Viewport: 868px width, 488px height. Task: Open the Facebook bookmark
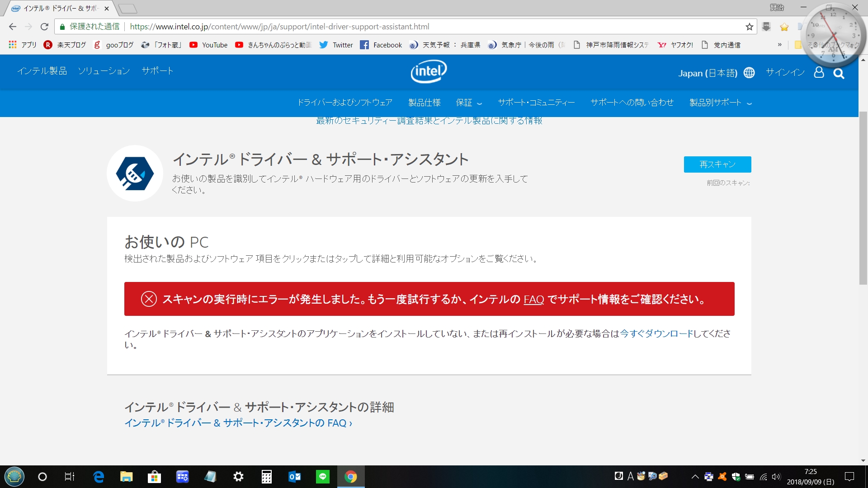point(381,45)
